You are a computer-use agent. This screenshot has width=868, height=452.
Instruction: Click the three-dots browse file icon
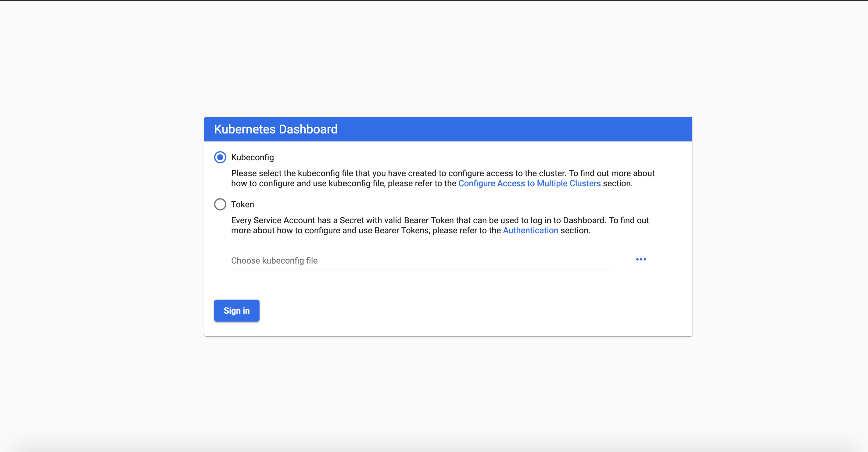640,259
